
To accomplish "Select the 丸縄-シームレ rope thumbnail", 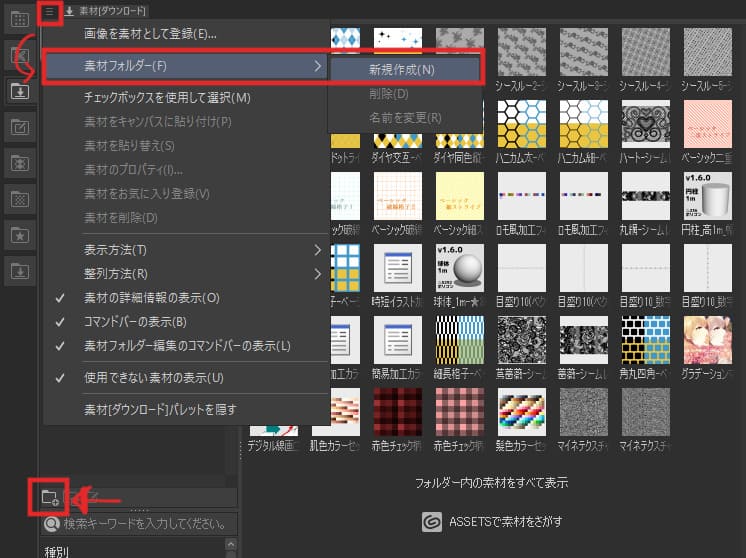I will [x=646, y=196].
